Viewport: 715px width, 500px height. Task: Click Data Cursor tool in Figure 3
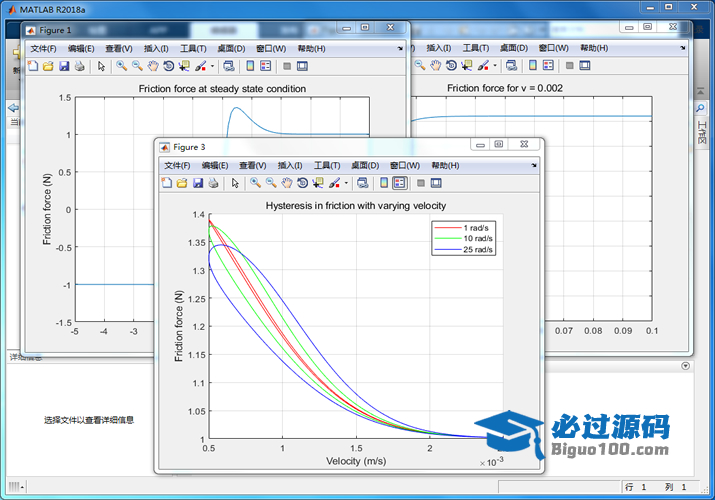318,183
